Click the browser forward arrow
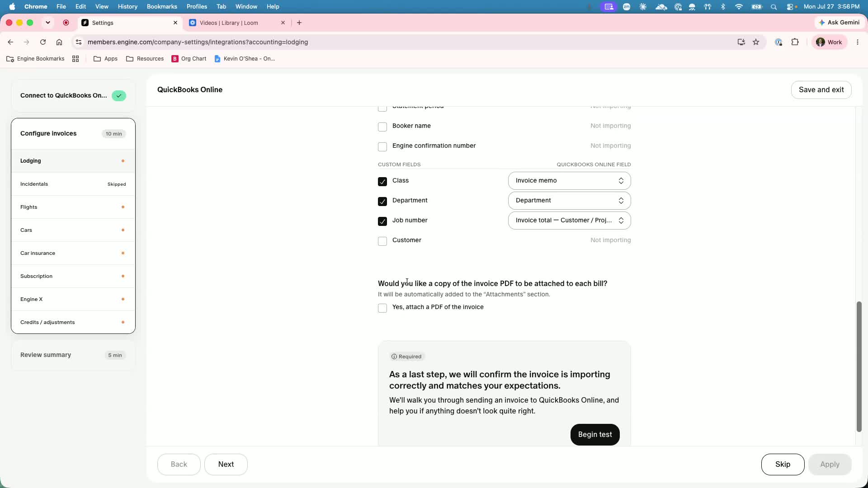 pos(27,42)
